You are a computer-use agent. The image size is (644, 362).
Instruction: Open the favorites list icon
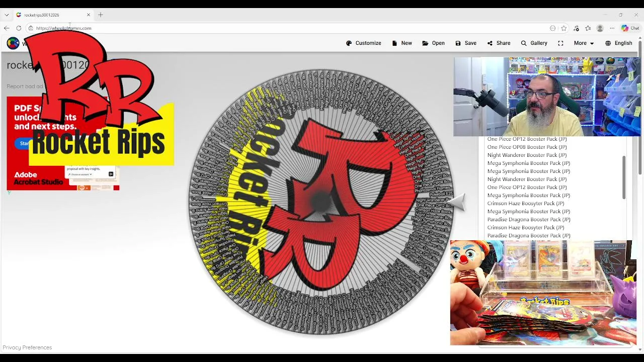(588, 28)
